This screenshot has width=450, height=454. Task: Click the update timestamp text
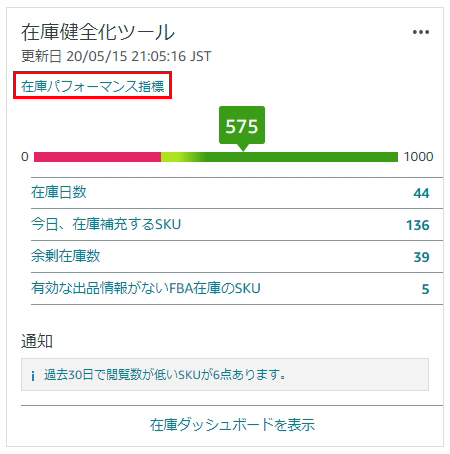[116, 56]
